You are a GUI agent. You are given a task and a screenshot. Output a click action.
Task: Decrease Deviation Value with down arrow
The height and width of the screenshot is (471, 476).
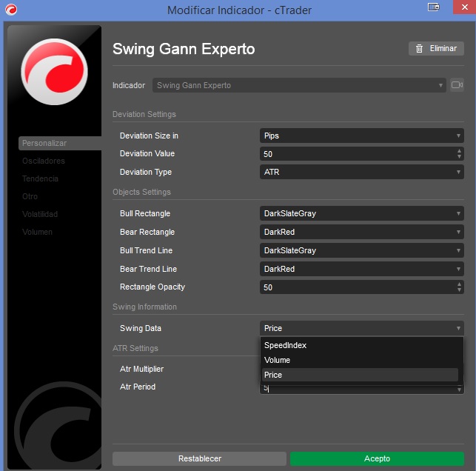(459, 157)
